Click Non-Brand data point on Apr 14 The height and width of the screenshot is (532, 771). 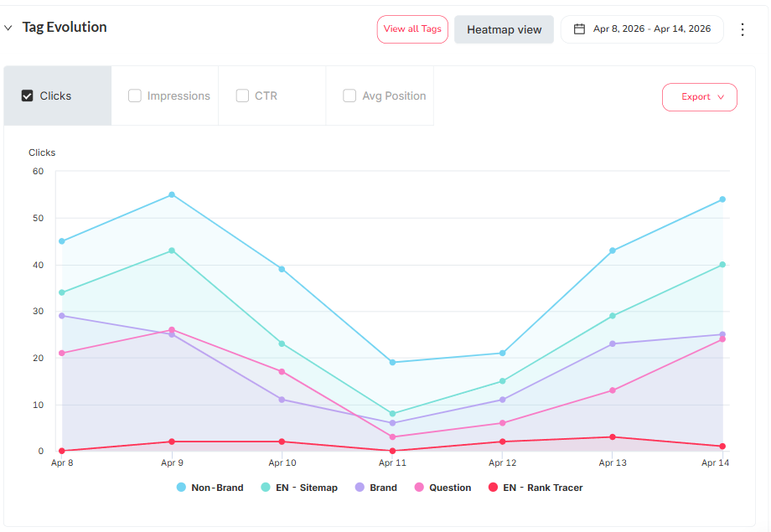coord(722,199)
